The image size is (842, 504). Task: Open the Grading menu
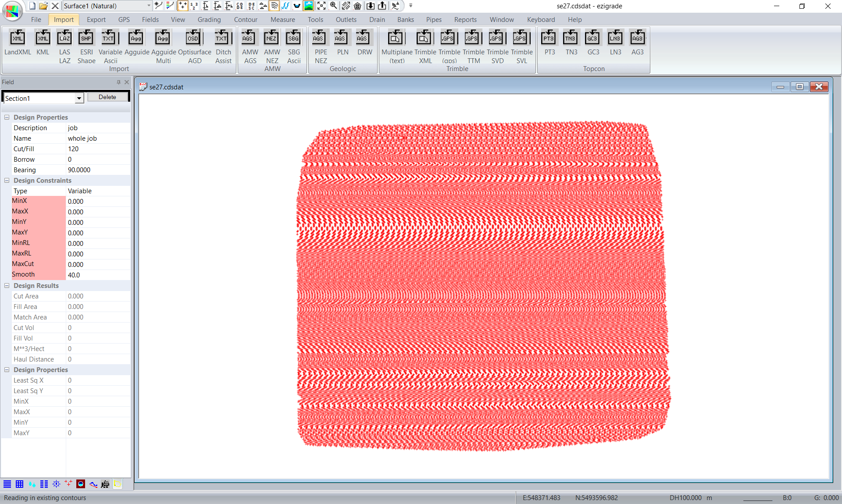pos(209,20)
